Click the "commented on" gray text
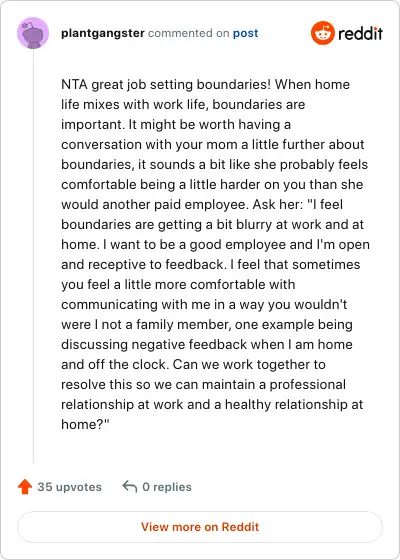The image size is (400, 560). [188, 33]
